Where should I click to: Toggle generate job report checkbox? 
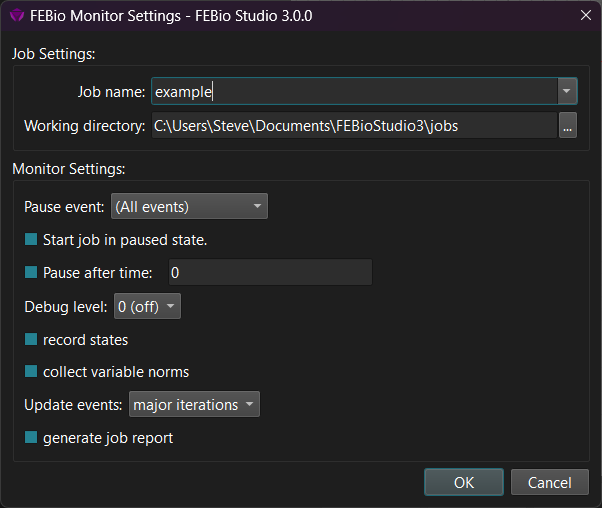[x=31, y=437]
